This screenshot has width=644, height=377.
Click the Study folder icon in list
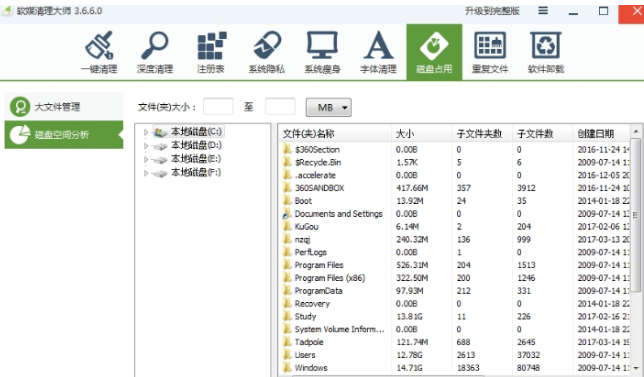point(287,316)
